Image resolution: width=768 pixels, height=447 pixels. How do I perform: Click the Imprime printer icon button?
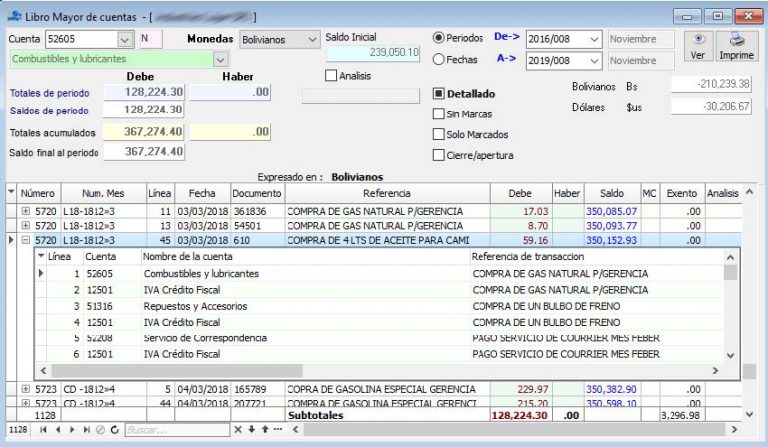737,46
